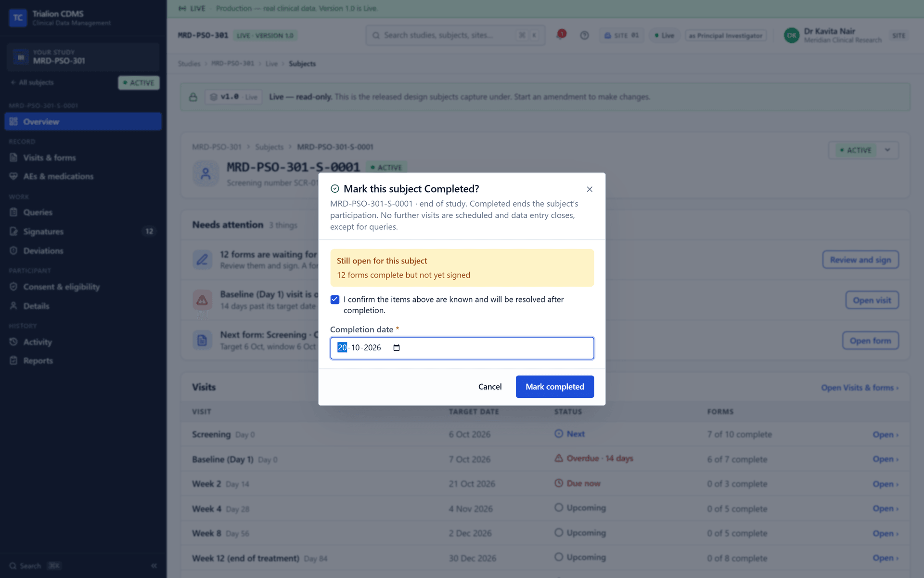Click the Dr Kavita Nair avatar

coord(791,35)
